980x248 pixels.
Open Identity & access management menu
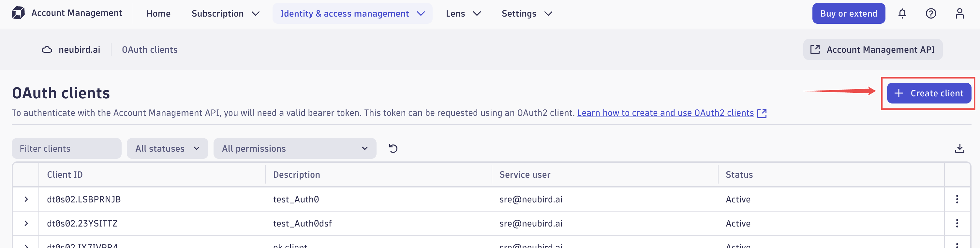[352, 14]
